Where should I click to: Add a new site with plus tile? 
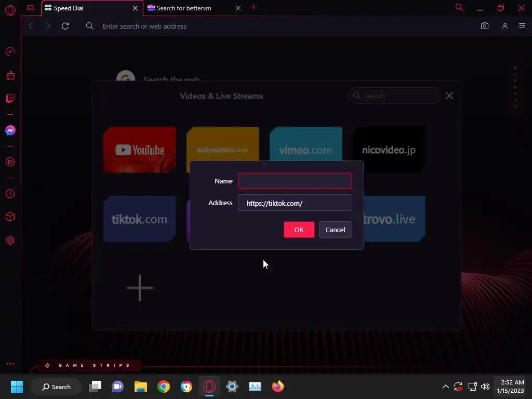pyautogui.click(x=139, y=288)
